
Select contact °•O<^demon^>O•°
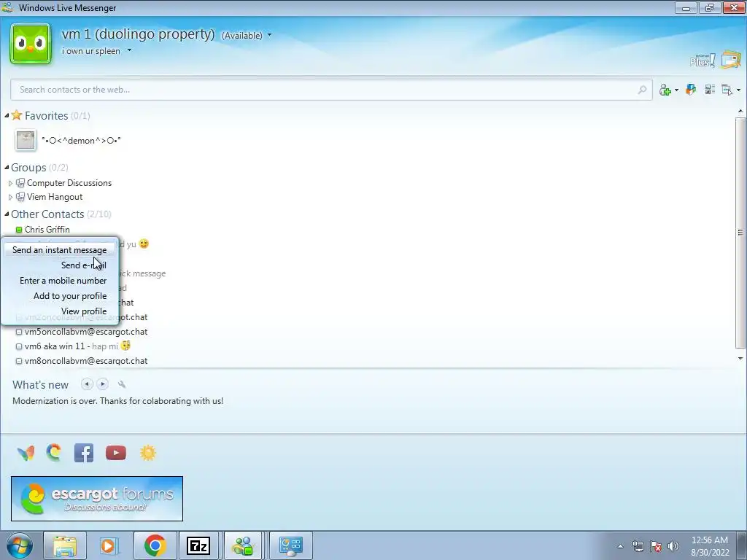(x=81, y=141)
